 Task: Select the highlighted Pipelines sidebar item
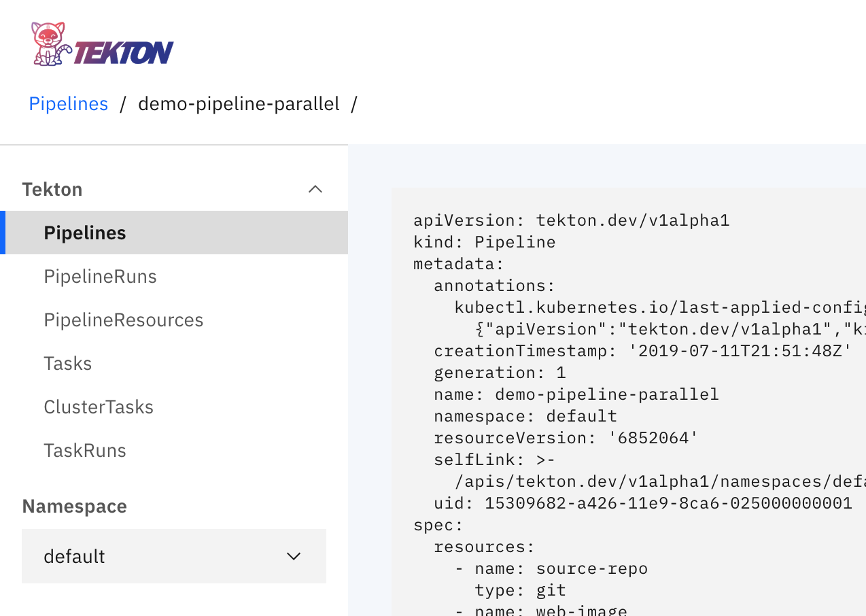click(85, 232)
